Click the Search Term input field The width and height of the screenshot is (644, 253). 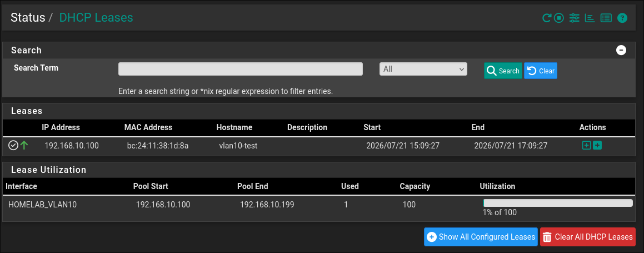pos(240,69)
